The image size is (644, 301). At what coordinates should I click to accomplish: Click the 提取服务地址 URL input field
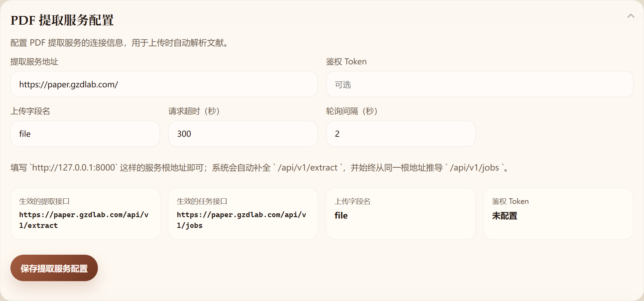coord(164,84)
